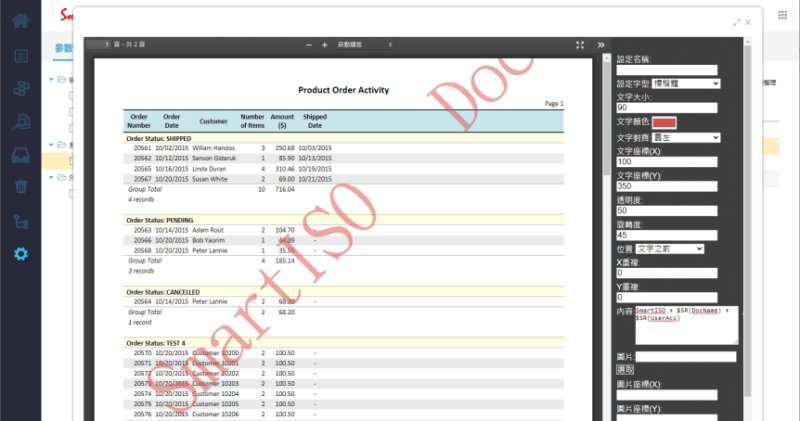This screenshot has height=421, width=800.
Task: Click customer name 'Sanson Gidaruk'
Action: pyautogui.click(x=214, y=159)
